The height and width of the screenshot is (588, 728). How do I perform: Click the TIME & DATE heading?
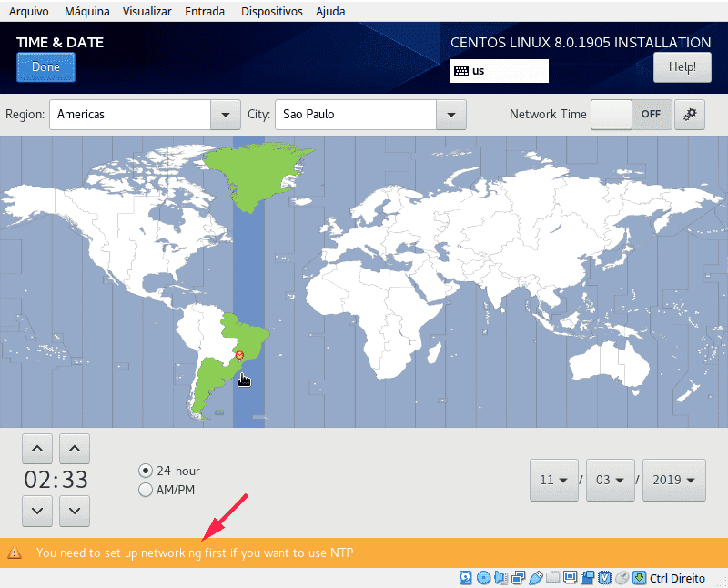(60, 43)
